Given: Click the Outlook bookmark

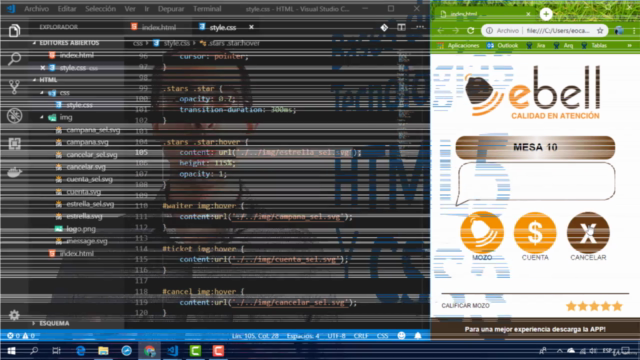Looking at the screenshot, I should 502,46.
